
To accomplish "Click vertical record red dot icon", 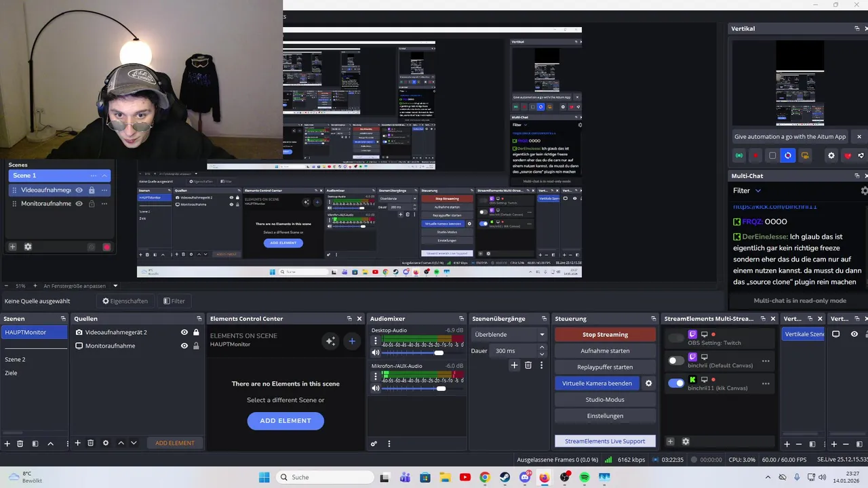I will coord(755,156).
